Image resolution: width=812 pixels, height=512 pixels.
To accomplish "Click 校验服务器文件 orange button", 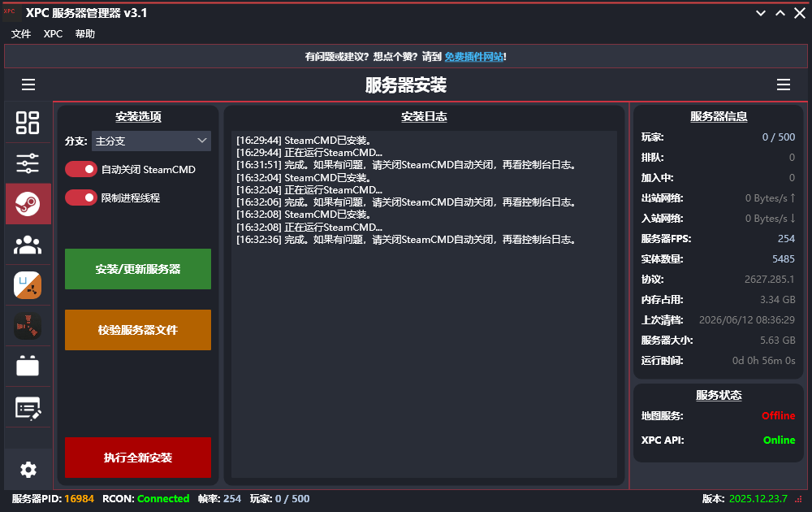I will pos(138,330).
